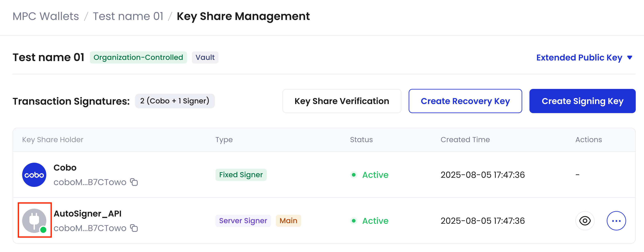Open the three-dot actions menu for AutoSigner_API
Screen dimensions: 644x252
pos(616,221)
